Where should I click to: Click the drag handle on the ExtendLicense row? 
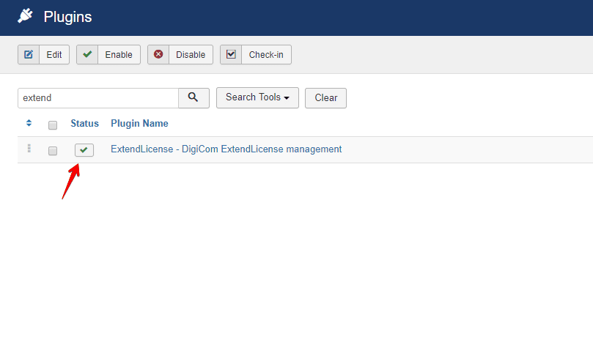pos(29,149)
